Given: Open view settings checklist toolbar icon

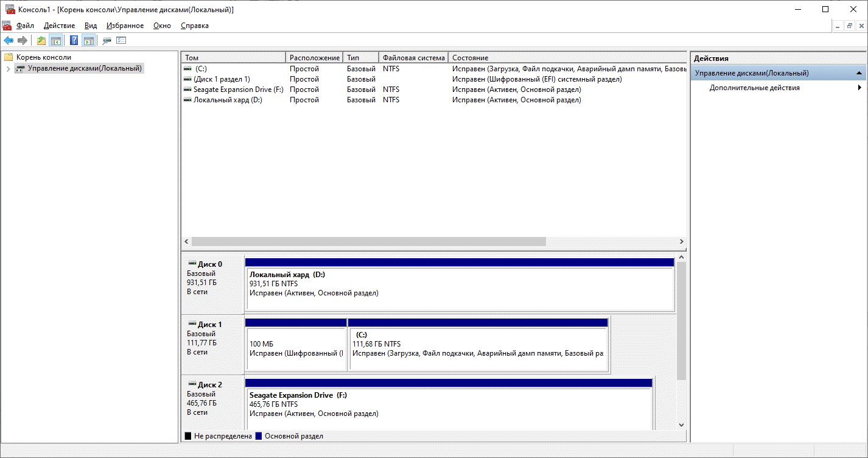Looking at the screenshot, I should pyautogui.click(x=121, y=41).
